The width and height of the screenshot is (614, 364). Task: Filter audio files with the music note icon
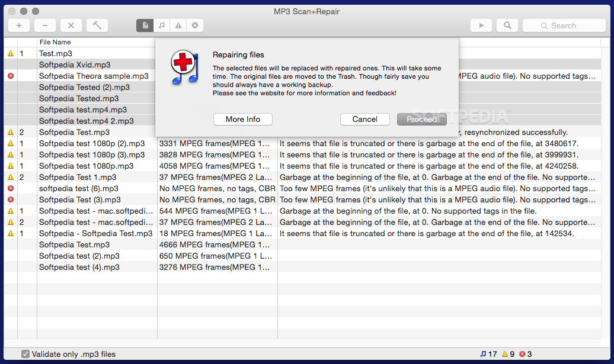click(x=161, y=25)
